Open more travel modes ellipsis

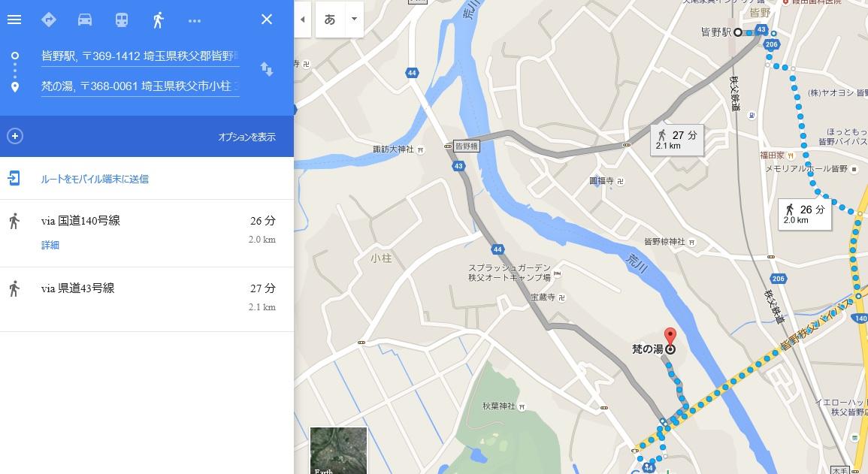[x=195, y=20]
